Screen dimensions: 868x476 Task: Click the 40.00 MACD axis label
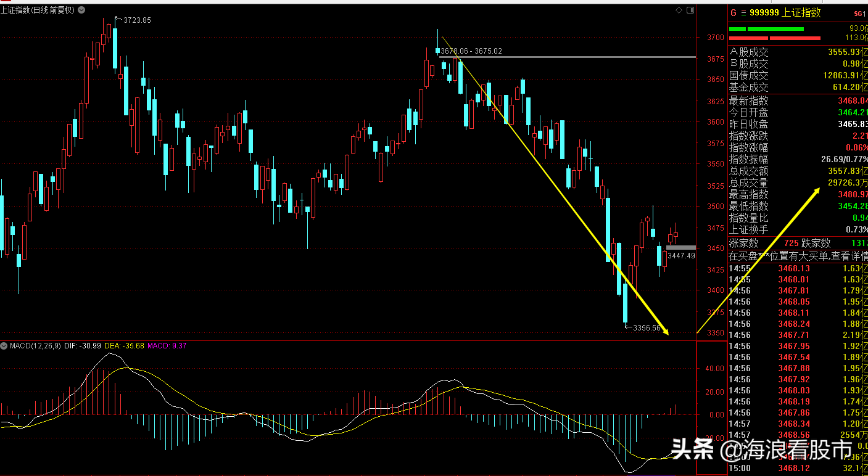[x=716, y=369]
